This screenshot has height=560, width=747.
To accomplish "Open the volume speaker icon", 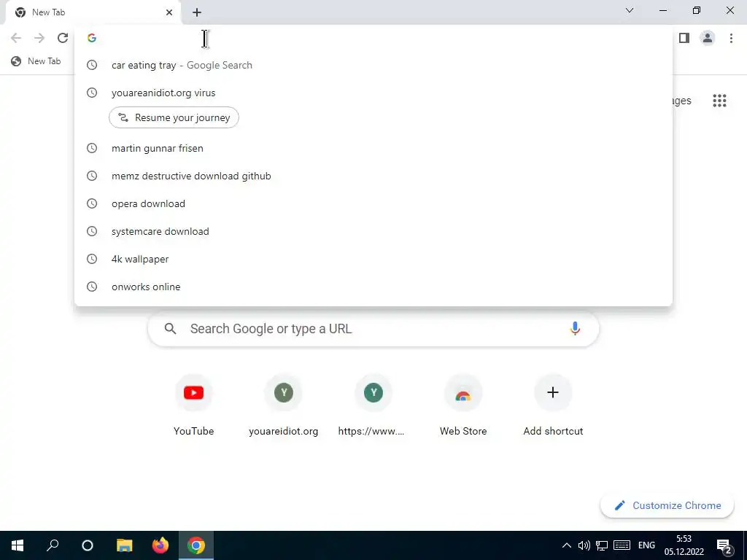I will [584, 545].
